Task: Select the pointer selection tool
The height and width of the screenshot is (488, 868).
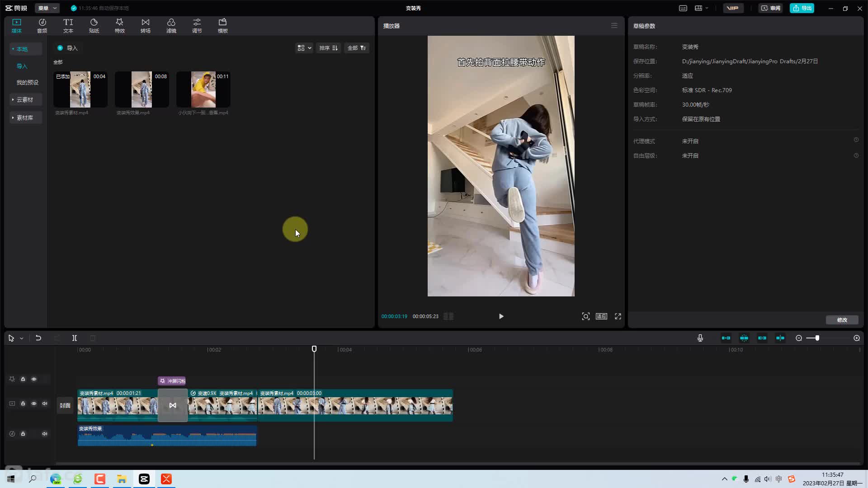Action: click(x=11, y=338)
